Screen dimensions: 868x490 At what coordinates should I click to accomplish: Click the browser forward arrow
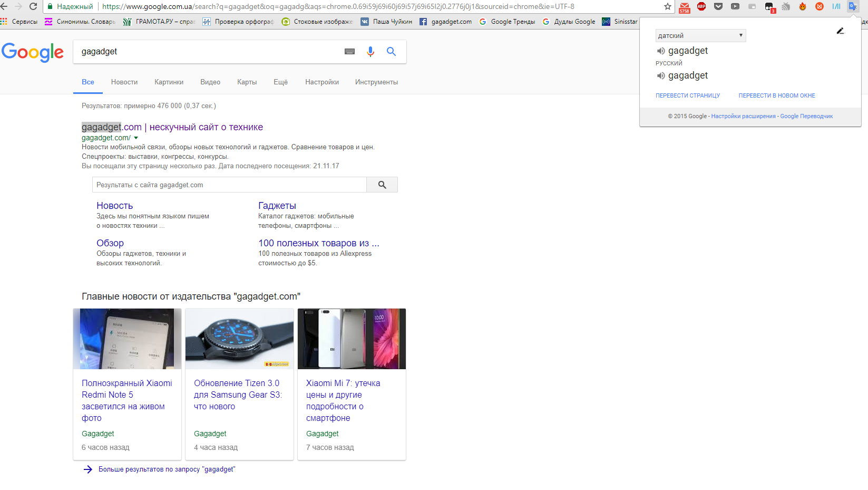[x=18, y=6]
